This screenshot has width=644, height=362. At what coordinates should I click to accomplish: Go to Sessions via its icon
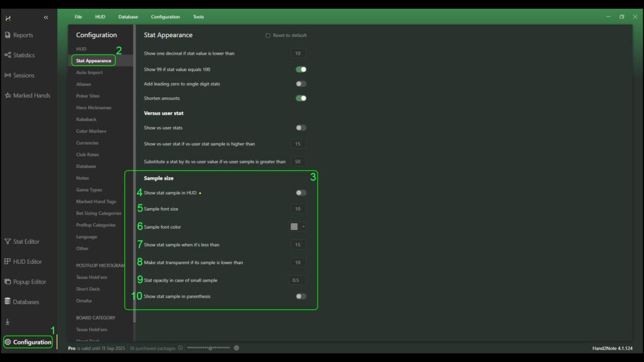(8, 75)
